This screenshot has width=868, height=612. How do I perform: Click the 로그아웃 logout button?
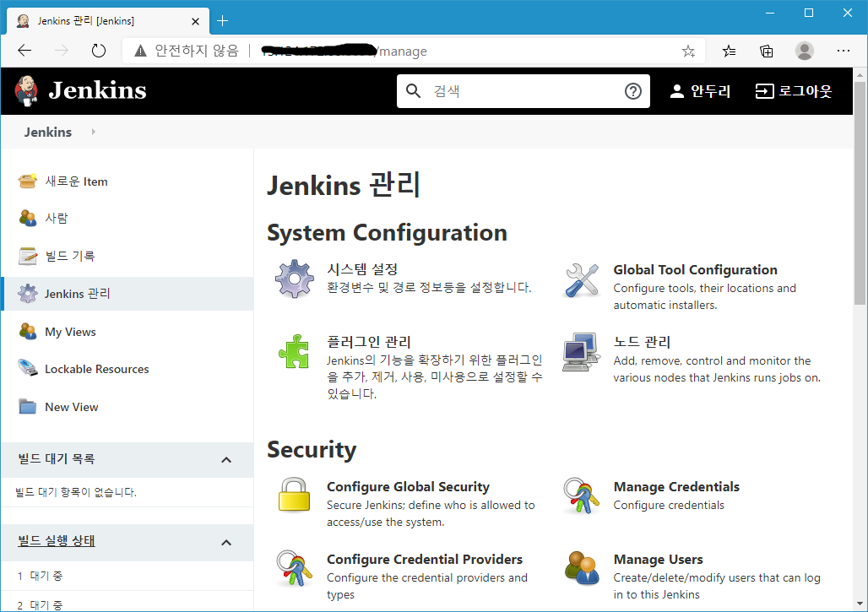click(x=793, y=91)
